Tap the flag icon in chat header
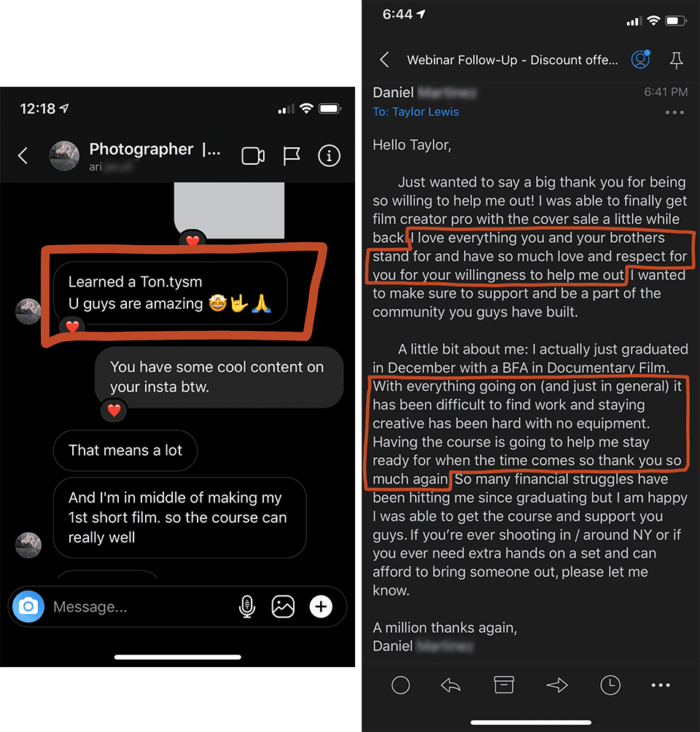The width and height of the screenshot is (700, 732). tap(292, 156)
